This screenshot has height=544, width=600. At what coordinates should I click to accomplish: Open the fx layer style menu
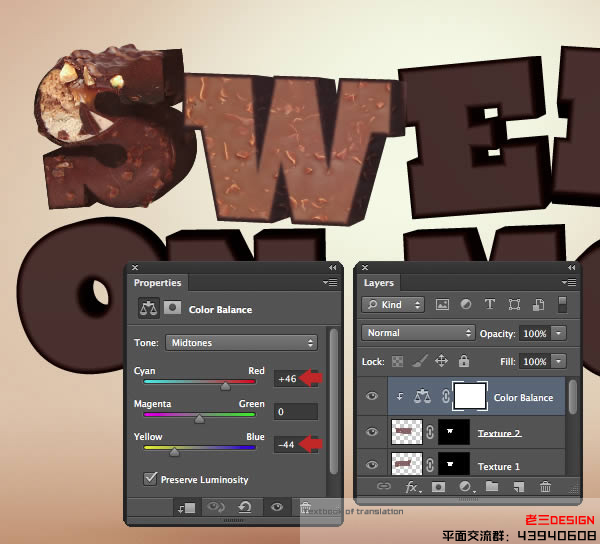(412, 487)
